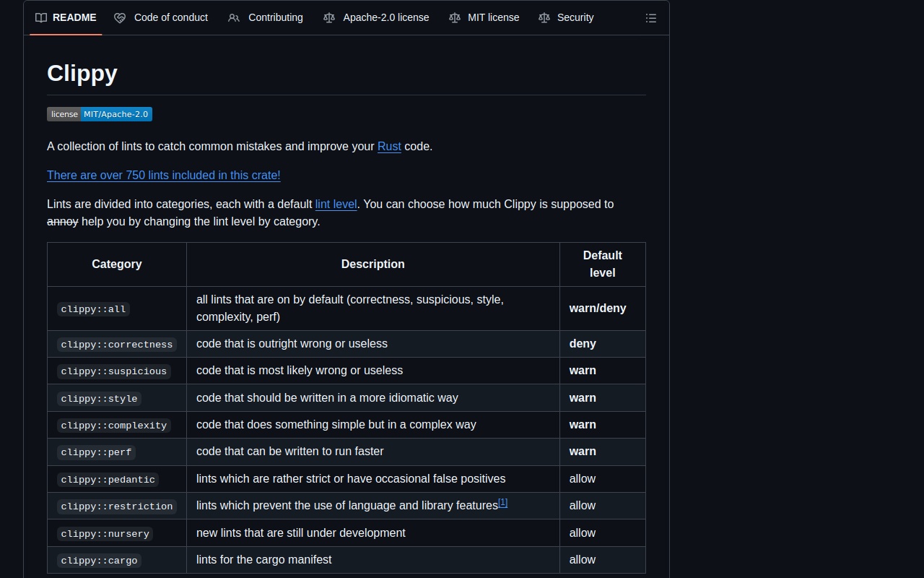Switch to the Code of conduct tab

171,17
